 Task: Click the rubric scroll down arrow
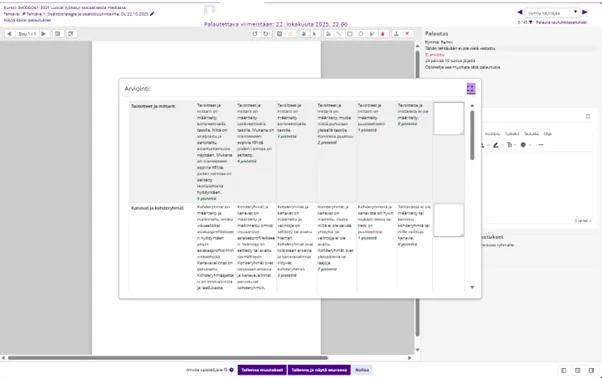[472, 287]
